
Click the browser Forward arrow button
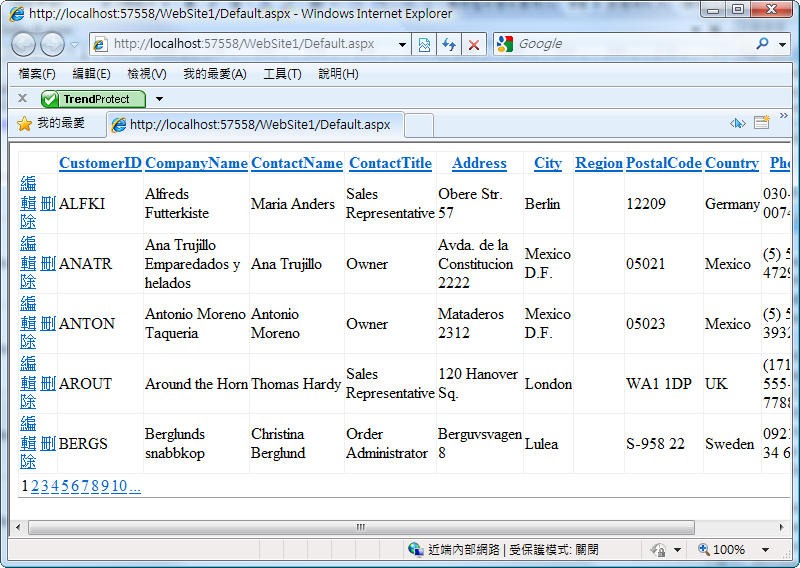coord(52,44)
